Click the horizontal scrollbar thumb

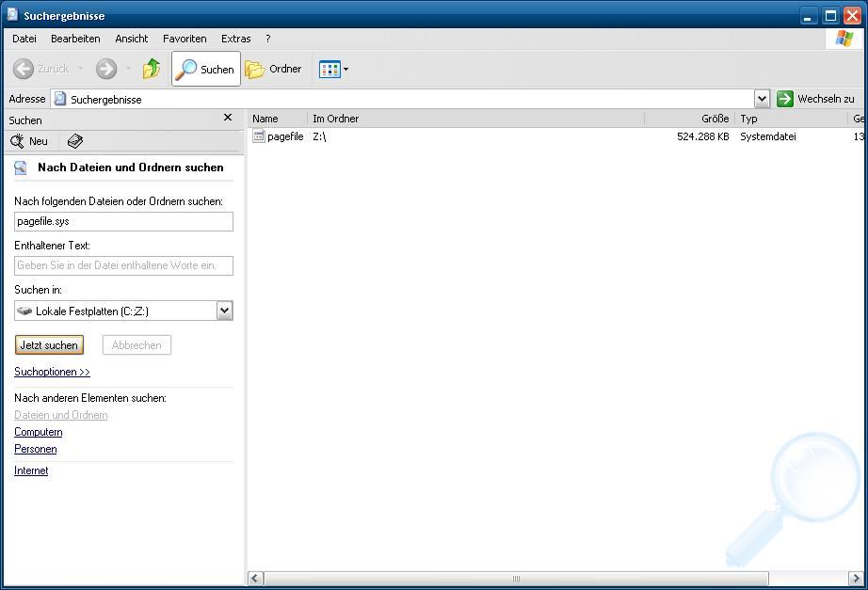[516, 579]
